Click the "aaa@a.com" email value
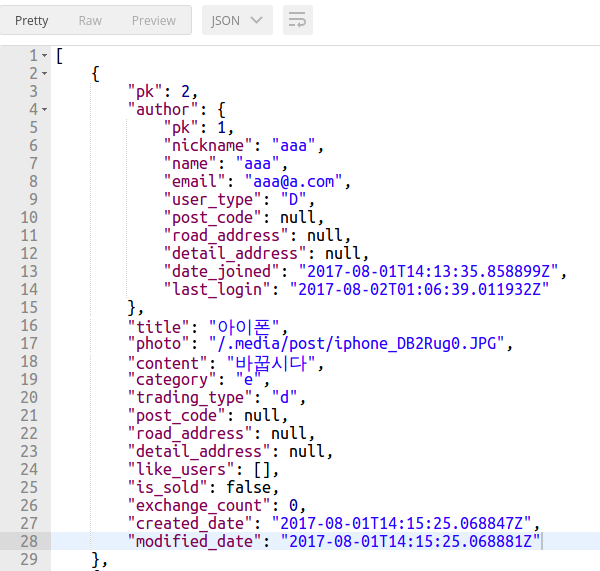Viewport: 600px width, 571px height. coord(293,181)
